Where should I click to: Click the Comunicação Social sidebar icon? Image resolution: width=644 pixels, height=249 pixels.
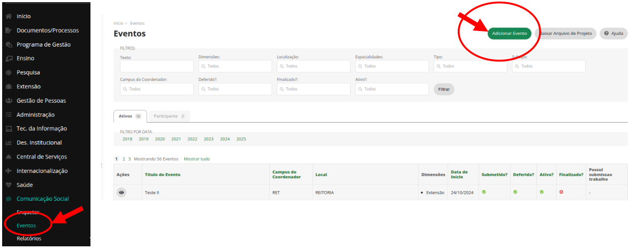[x=9, y=199]
